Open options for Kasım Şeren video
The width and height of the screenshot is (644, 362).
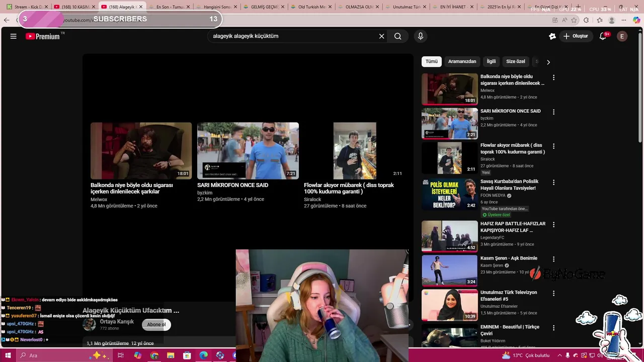[x=553, y=259]
